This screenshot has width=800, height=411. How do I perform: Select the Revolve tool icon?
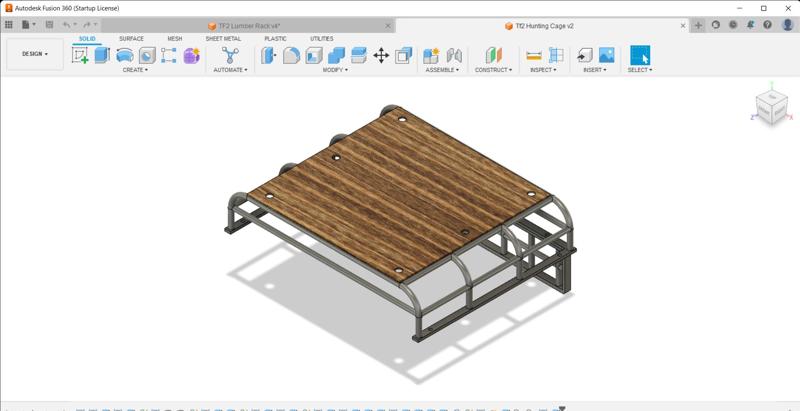pyautogui.click(x=125, y=56)
